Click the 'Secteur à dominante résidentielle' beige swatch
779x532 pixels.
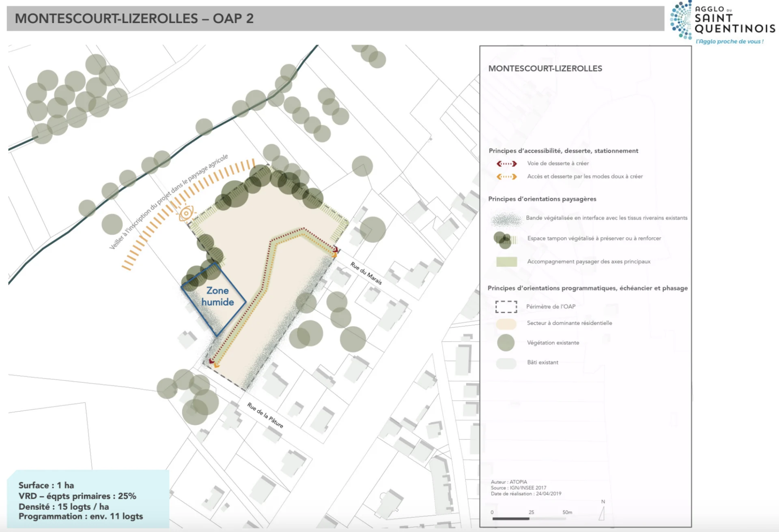click(506, 323)
